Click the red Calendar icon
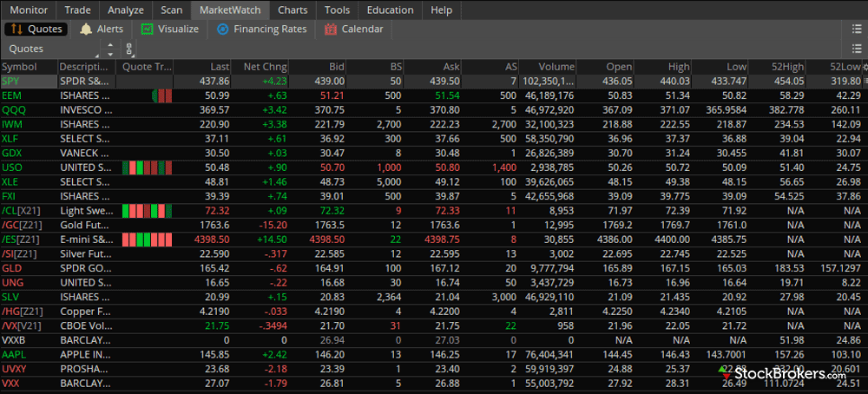 tap(330, 29)
